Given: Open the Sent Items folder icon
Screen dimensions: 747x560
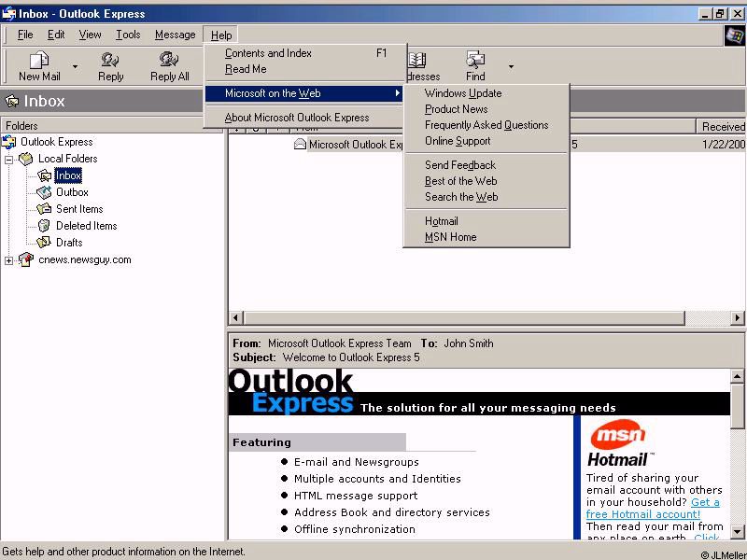Looking at the screenshot, I should click(x=44, y=209).
